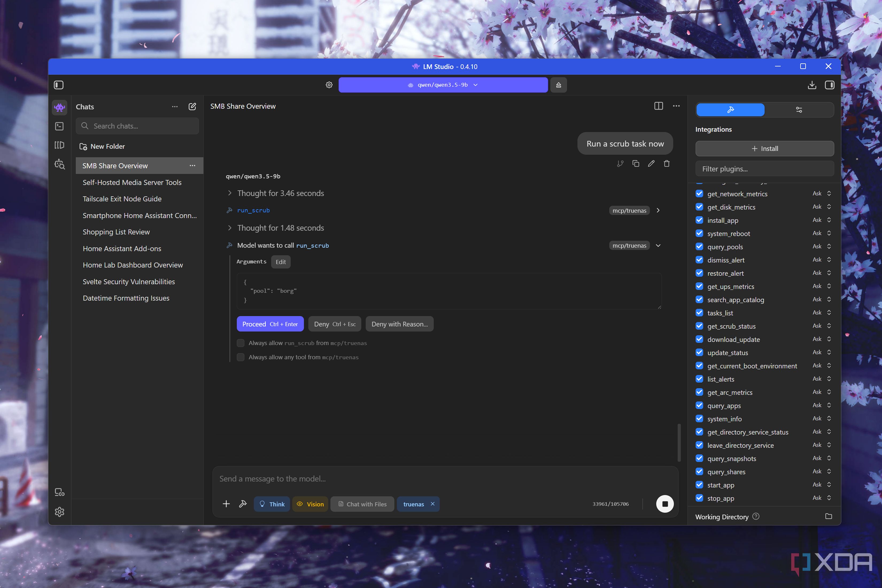The height and width of the screenshot is (588, 882).
Task: Check Always allow run_scrub from mcp/truenas
Action: (241, 343)
